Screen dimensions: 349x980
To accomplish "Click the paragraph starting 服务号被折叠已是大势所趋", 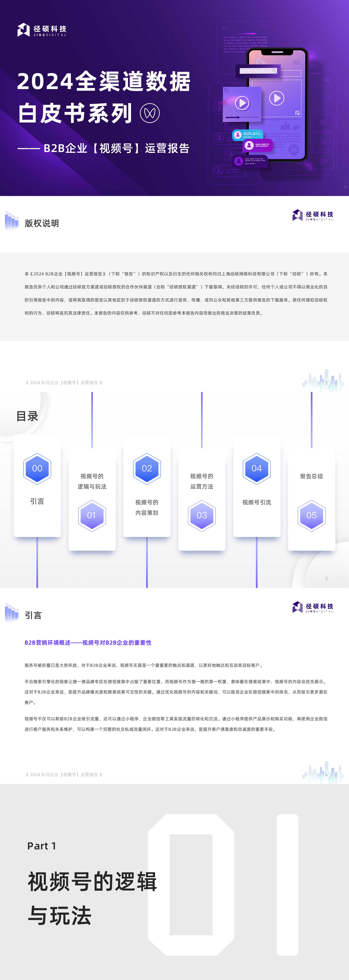I will [x=144, y=665].
